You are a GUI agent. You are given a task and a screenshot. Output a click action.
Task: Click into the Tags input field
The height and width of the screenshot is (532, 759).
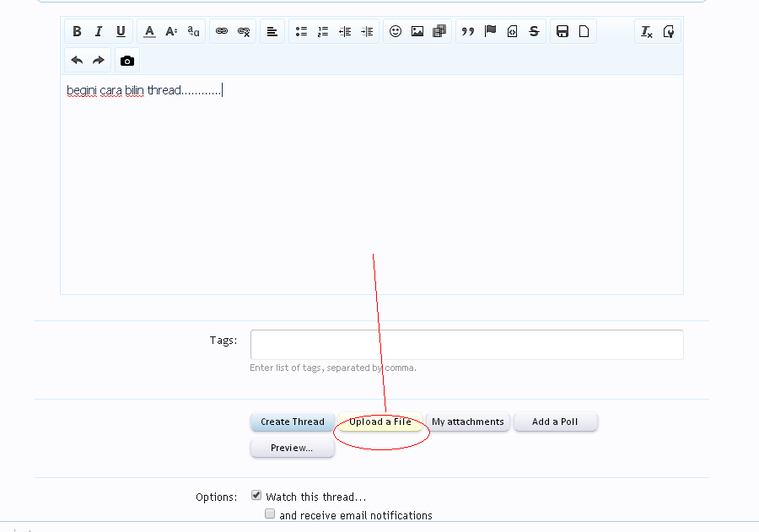pos(466,344)
